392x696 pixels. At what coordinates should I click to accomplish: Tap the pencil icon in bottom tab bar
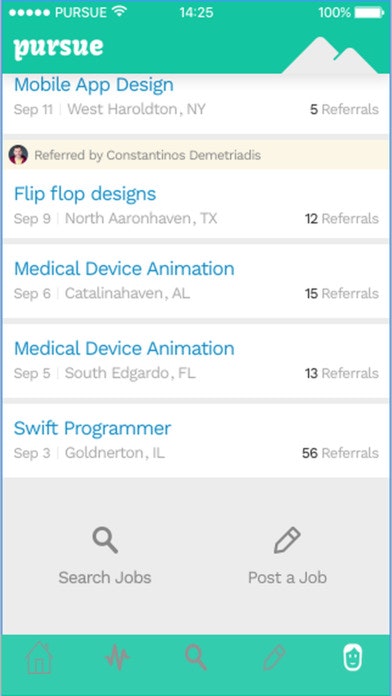pyautogui.click(x=274, y=657)
